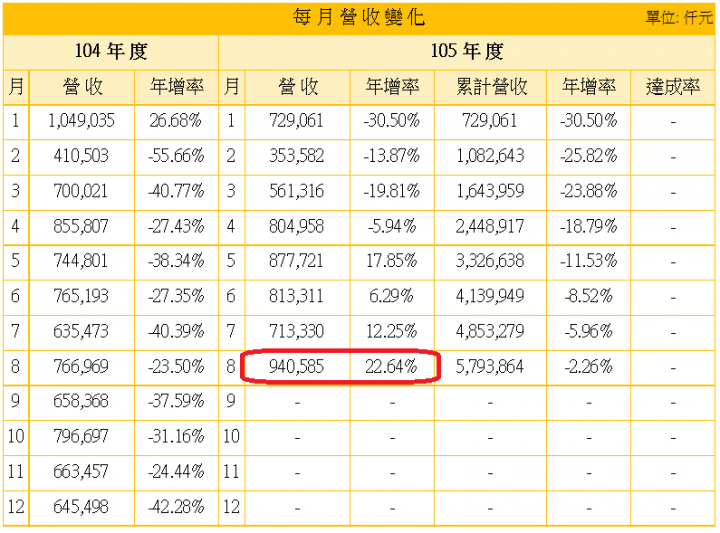Screen dimensions: 720x533
Task: Click the -2.26% cumulative growth cell
Action: pos(589,367)
